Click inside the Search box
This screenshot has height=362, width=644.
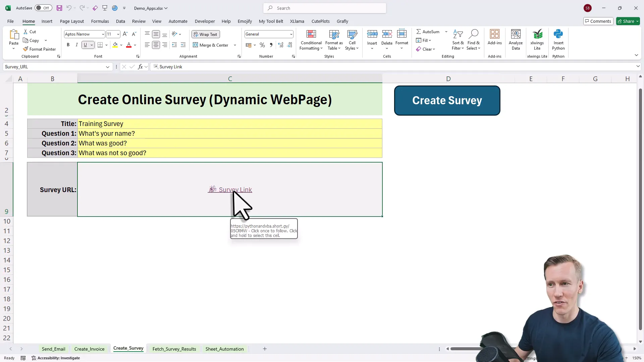point(324,8)
